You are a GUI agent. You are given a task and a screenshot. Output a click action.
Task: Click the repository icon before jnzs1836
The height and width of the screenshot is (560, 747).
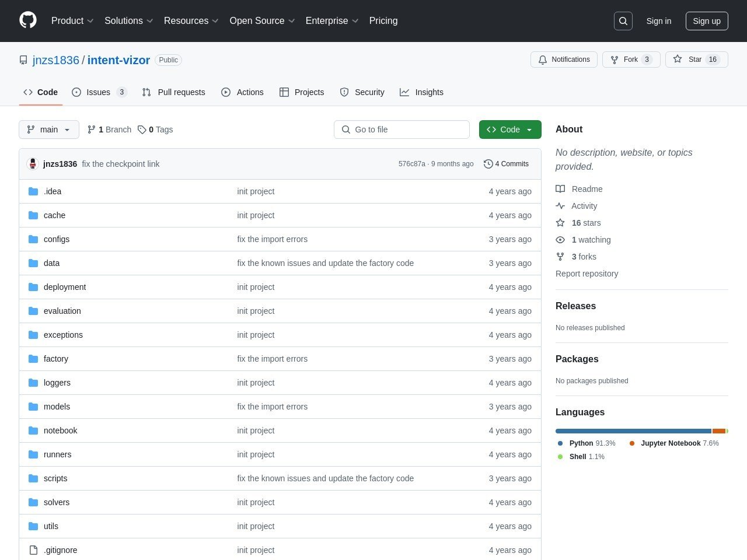pos(23,60)
